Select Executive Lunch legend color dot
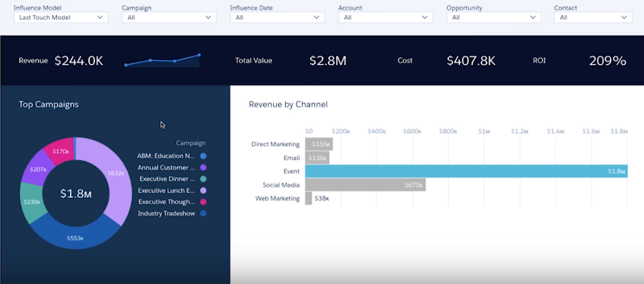The image size is (644, 284). pos(203,191)
